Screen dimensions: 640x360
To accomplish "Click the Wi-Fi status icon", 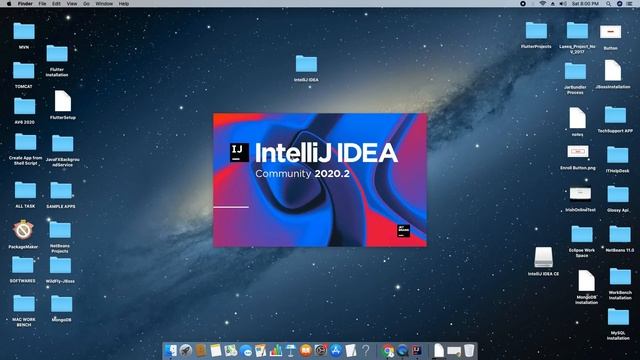I will click(x=542, y=4).
